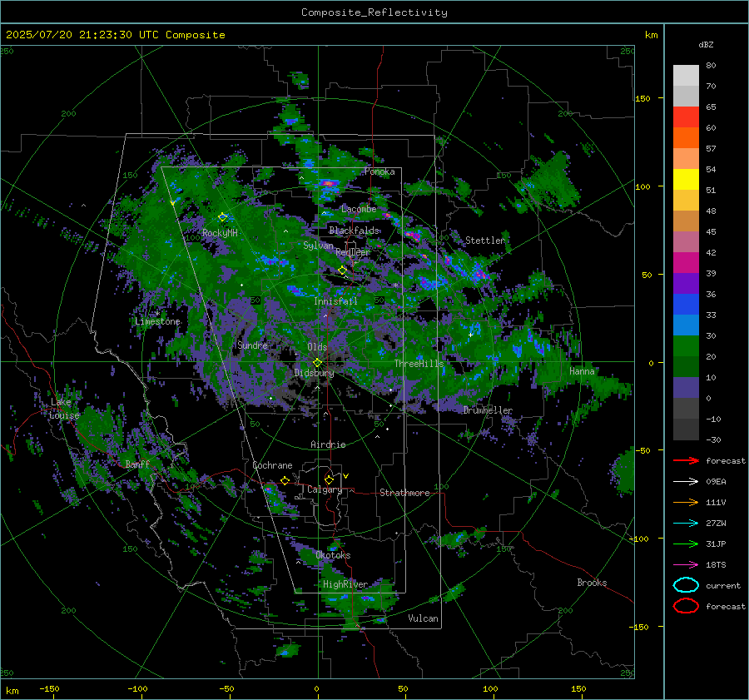Click the 2025/07/20 21:23:30 UTC Composite timestamp
This screenshot has width=749, height=700.
[115, 35]
